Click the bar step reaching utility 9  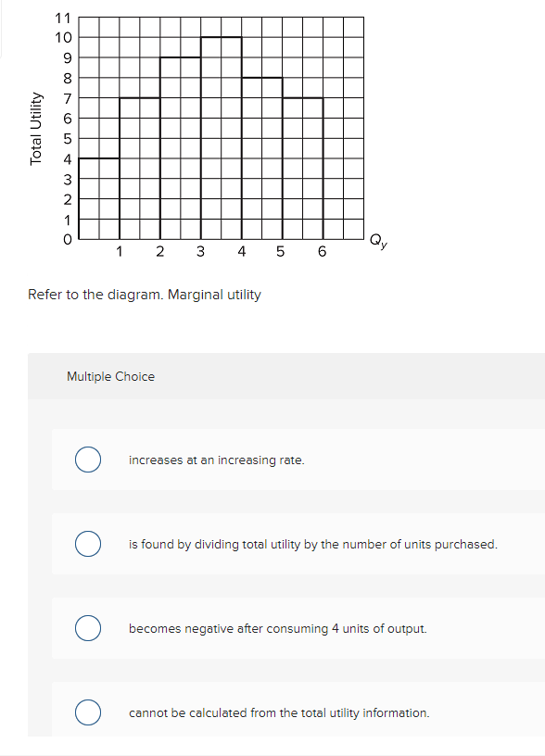click(181, 57)
